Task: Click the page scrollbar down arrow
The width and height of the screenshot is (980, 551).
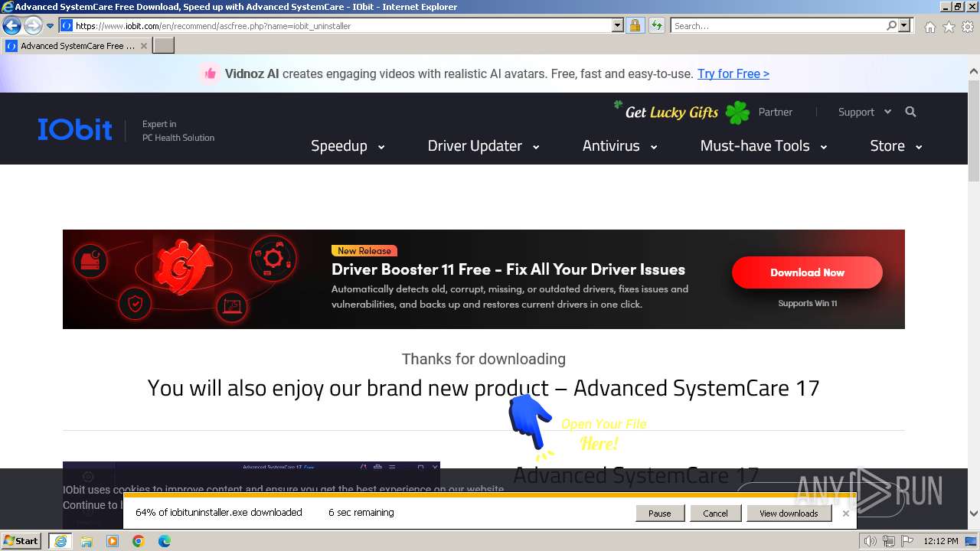Action: point(974,514)
